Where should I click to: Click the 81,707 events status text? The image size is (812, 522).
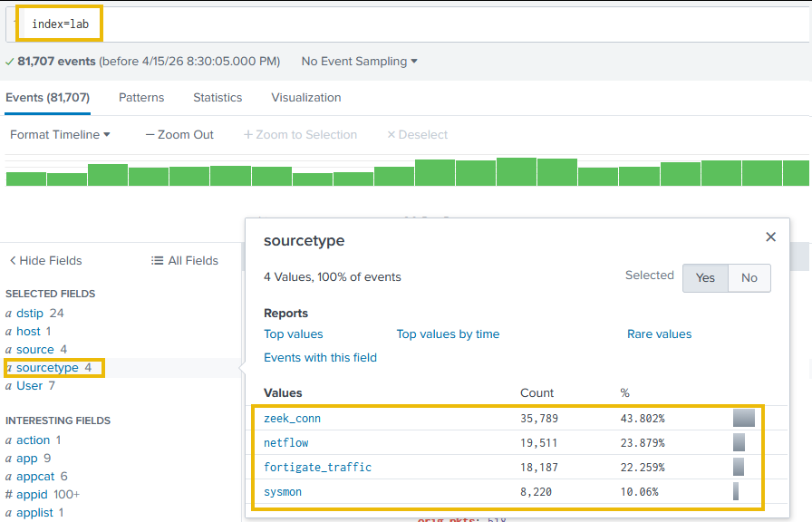[56, 61]
